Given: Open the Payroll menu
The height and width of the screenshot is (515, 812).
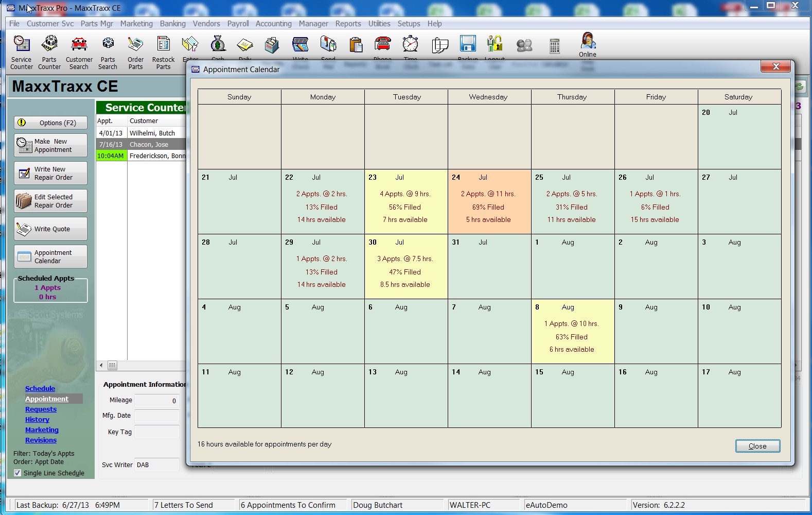Looking at the screenshot, I should point(238,24).
